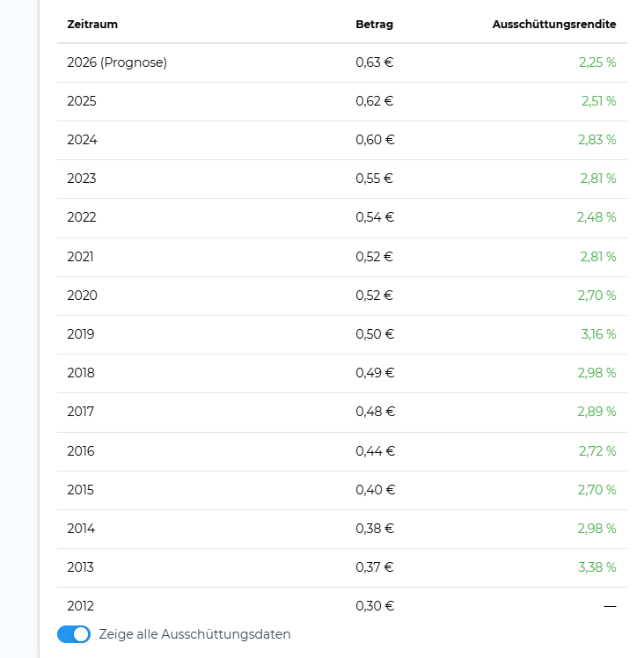
Task: Click the 0,48 € amount for 2017
Action: [376, 412]
